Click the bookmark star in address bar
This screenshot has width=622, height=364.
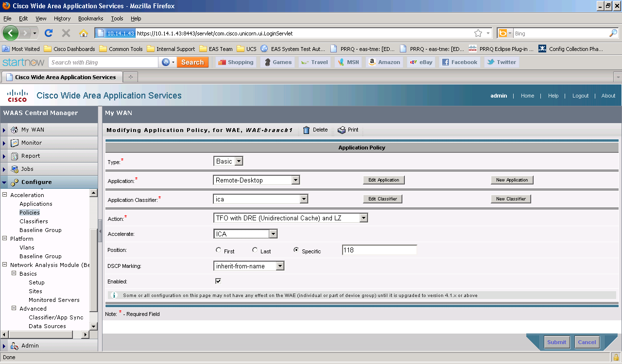pyautogui.click(x=478, y=33)
